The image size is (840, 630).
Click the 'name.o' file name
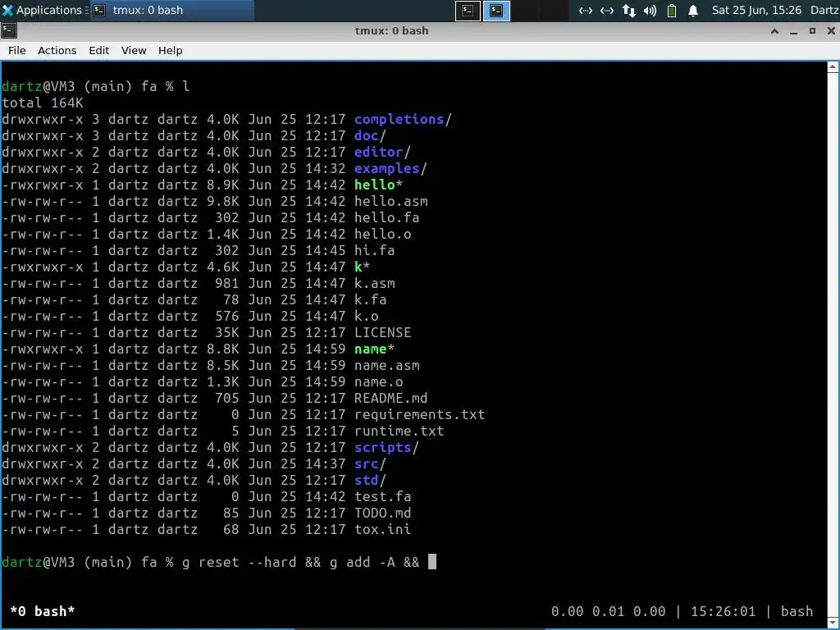pos(379,382)
